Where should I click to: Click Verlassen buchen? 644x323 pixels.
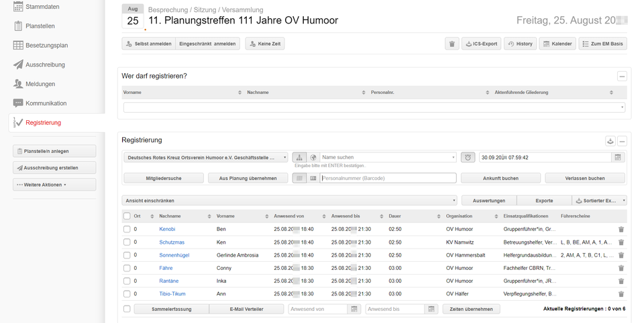coord(585,179)
